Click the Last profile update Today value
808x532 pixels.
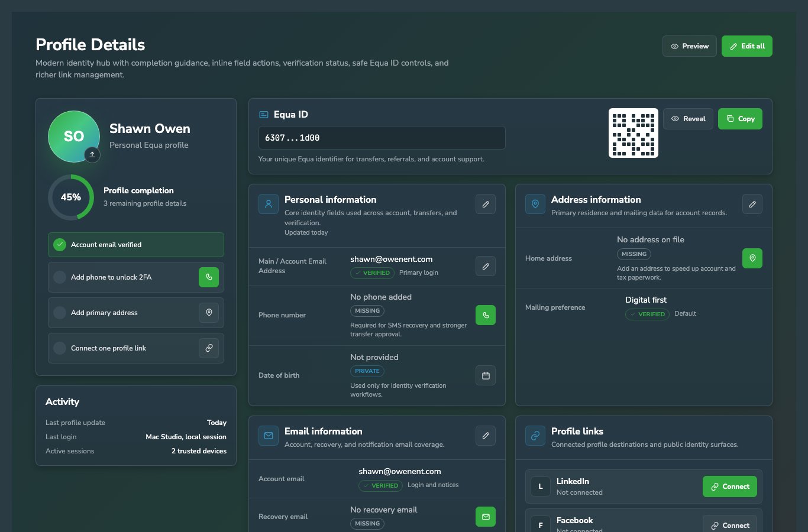coord(216,423)
